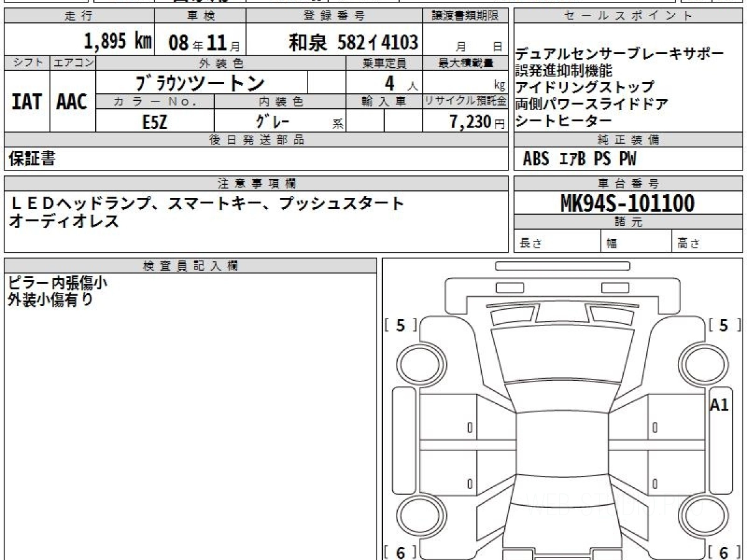Select registration number 和泉 582イ4103
This screenshot has height=560, width=747.
tap(354, 42)
